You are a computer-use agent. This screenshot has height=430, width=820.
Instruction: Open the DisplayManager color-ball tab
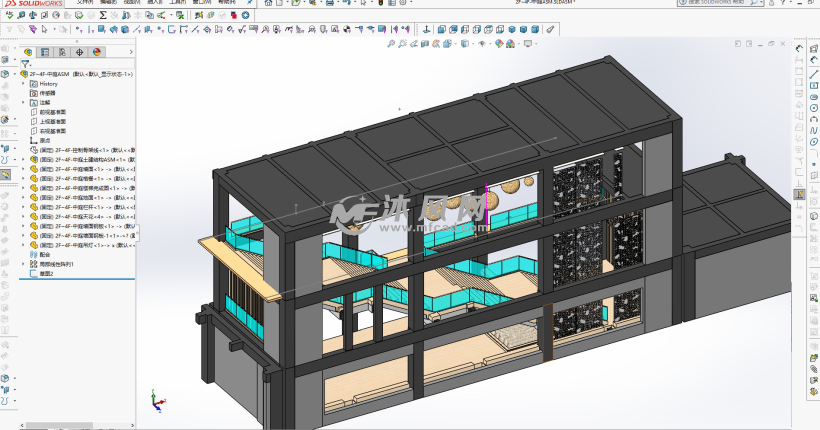click(97, 52)
